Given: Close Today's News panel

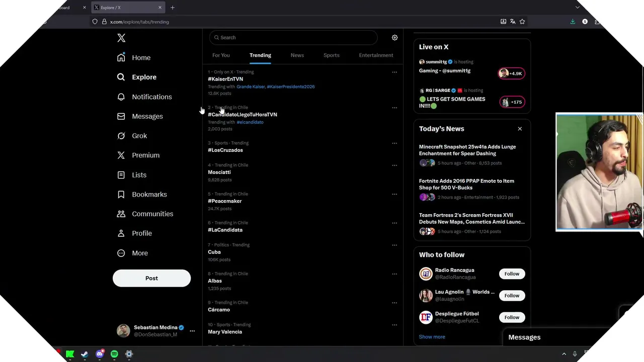Looking at the screenshot, I should tap(520, 129).
